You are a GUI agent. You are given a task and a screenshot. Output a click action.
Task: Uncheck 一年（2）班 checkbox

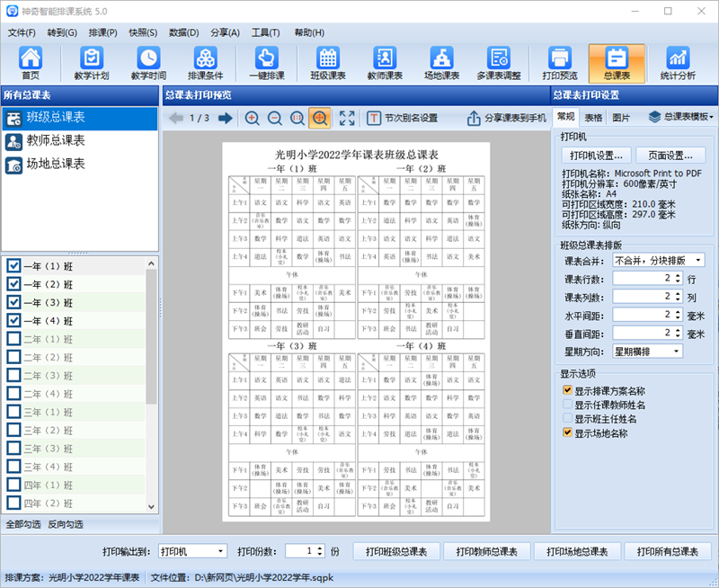point(13,284)
